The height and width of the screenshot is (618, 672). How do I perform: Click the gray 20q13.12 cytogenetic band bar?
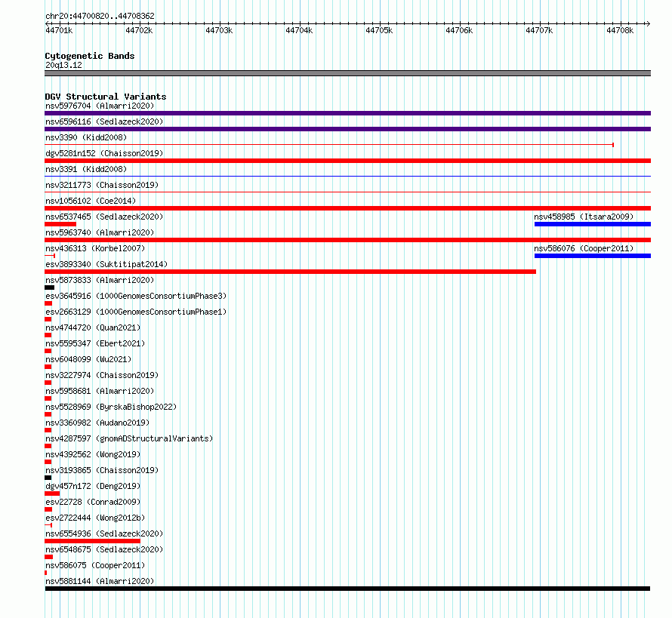click(347, 73)
